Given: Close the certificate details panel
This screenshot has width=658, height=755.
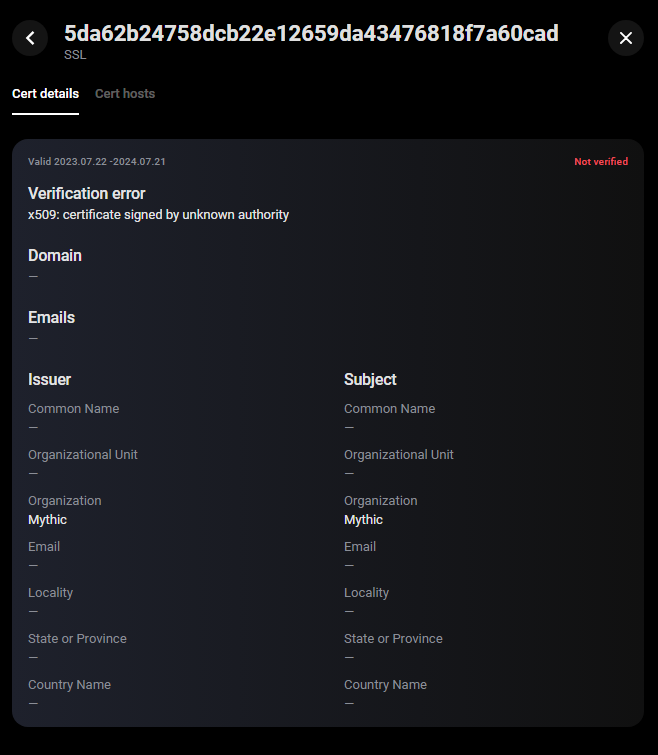Looking at the screenshot, I should click(x=626, y=38).
